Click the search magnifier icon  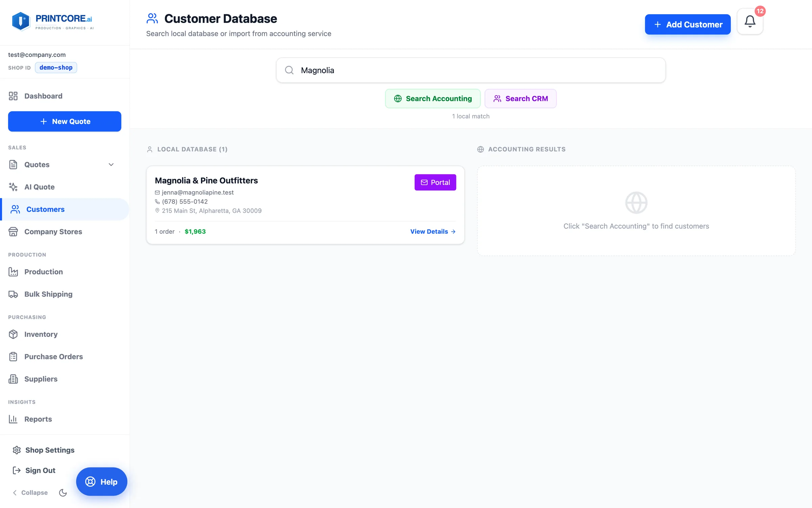(289, 70)
